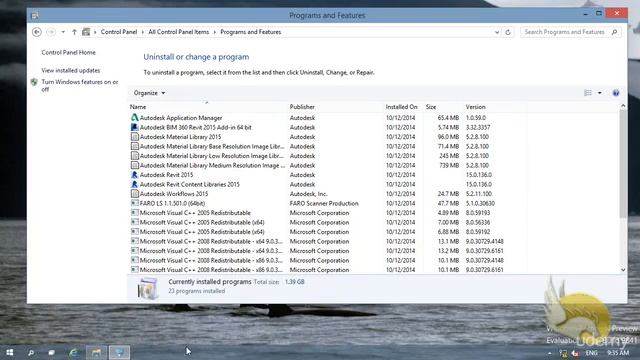Select Autodesk Material Library Low Resolution row

point(328,156)
